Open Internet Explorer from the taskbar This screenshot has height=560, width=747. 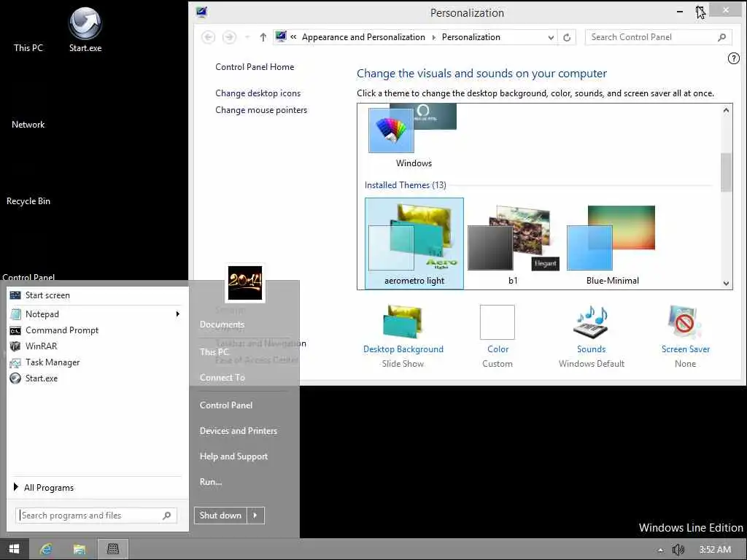point(46,549)
